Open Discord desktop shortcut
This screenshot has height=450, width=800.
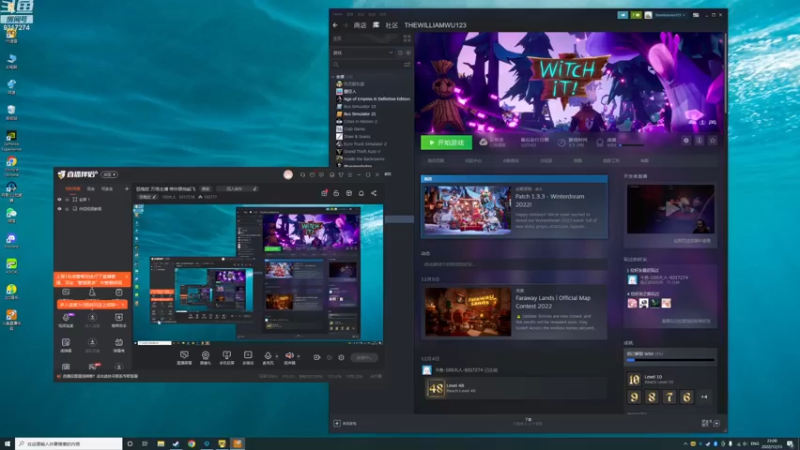tap(11, 240)
